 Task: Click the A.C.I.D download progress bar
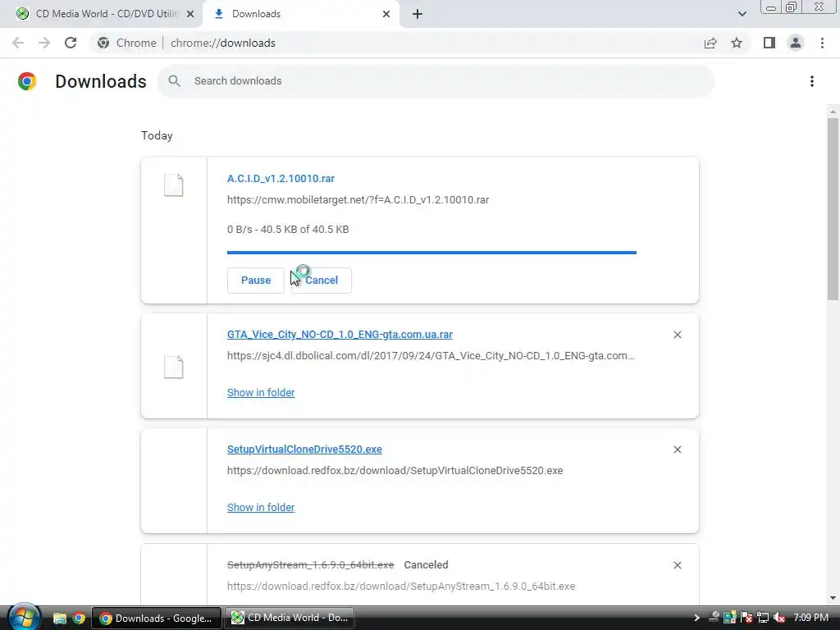tap(431, 253)
